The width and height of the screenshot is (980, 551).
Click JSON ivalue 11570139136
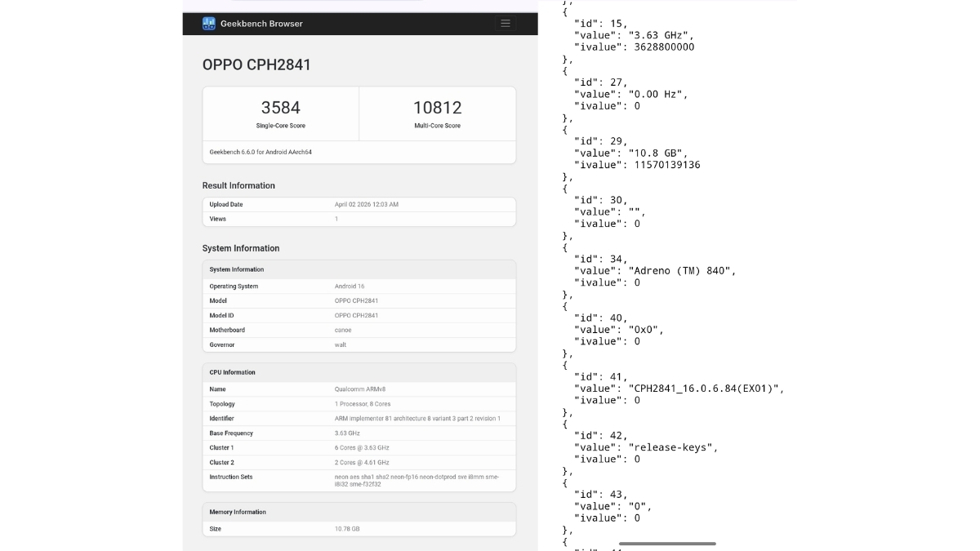667,165
